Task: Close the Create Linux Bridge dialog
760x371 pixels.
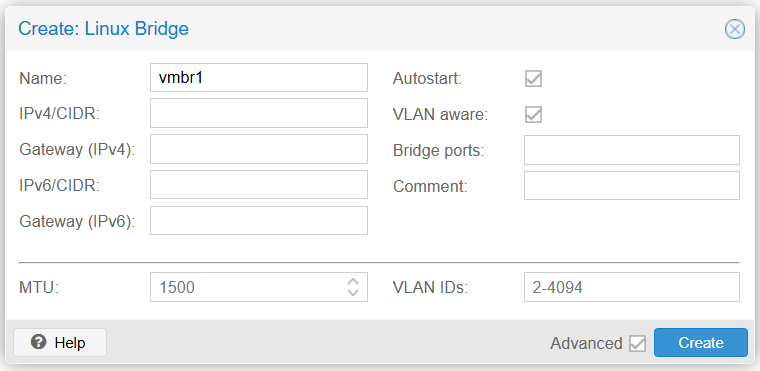Action: pos(735,29)
